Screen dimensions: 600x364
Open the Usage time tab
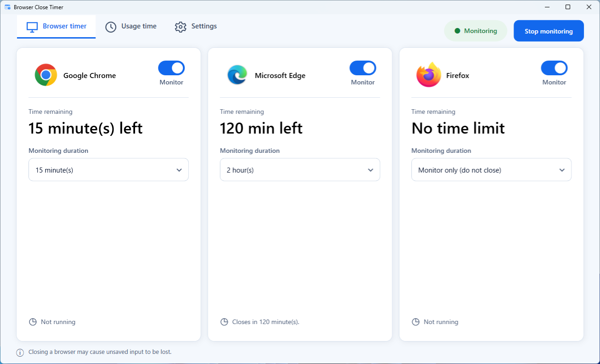pos(131,27)
